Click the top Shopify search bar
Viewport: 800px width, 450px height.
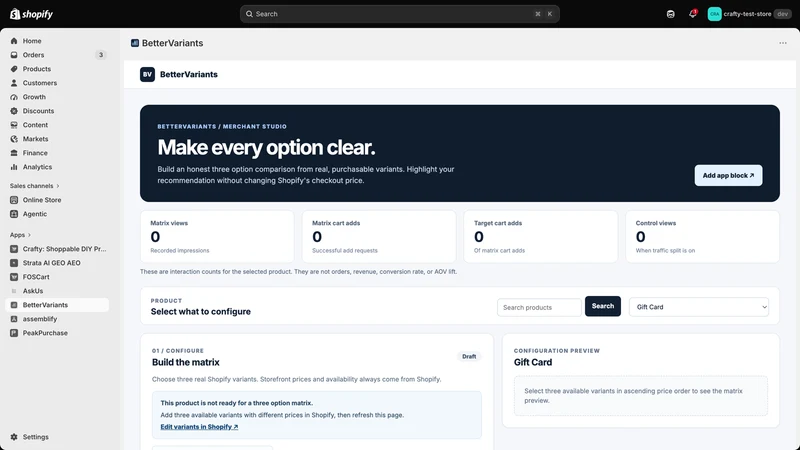pos(399,14)
